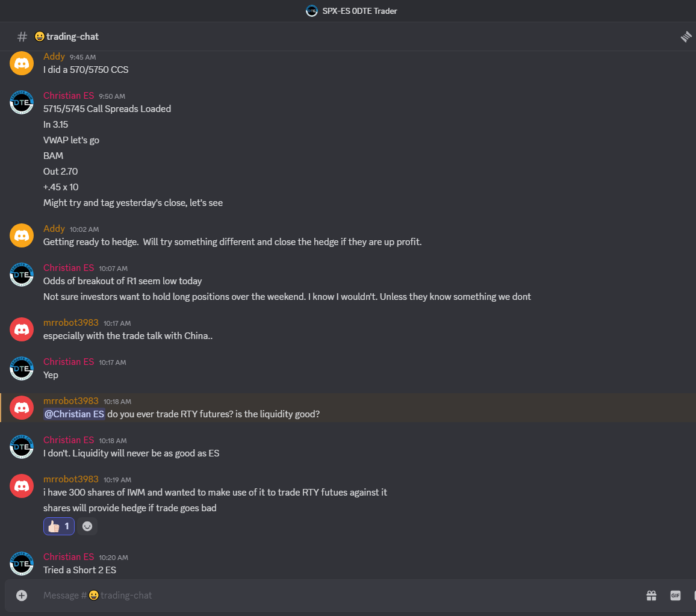Click Christian ES avatar at 9:50 AM
Viewport: 696px width, 616px height.
22,102
